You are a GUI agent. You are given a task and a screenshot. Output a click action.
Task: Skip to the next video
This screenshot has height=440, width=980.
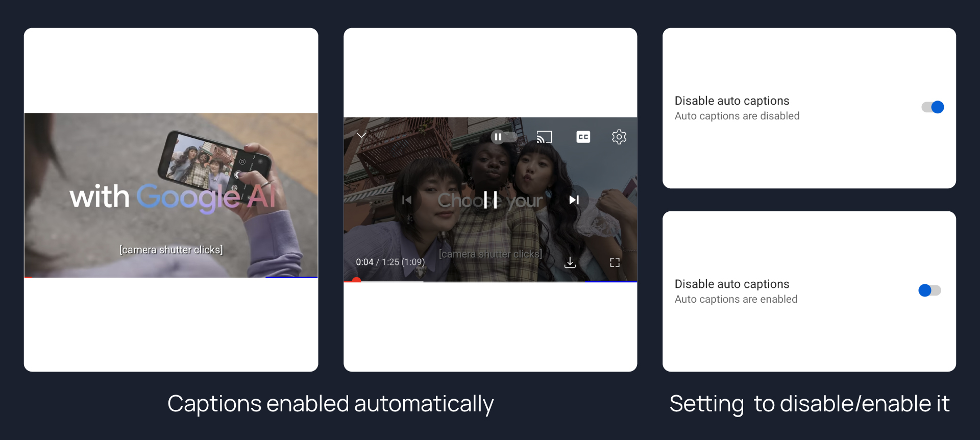574,200
